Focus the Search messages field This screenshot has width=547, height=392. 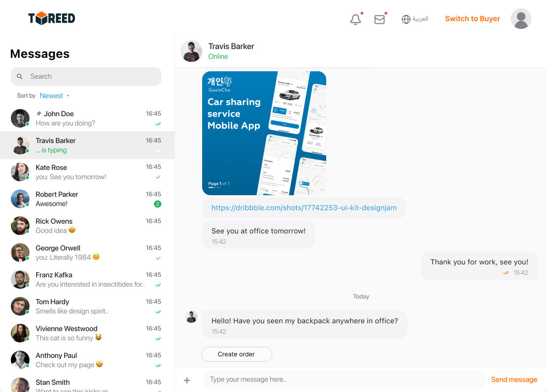click(x=86, y=76)
